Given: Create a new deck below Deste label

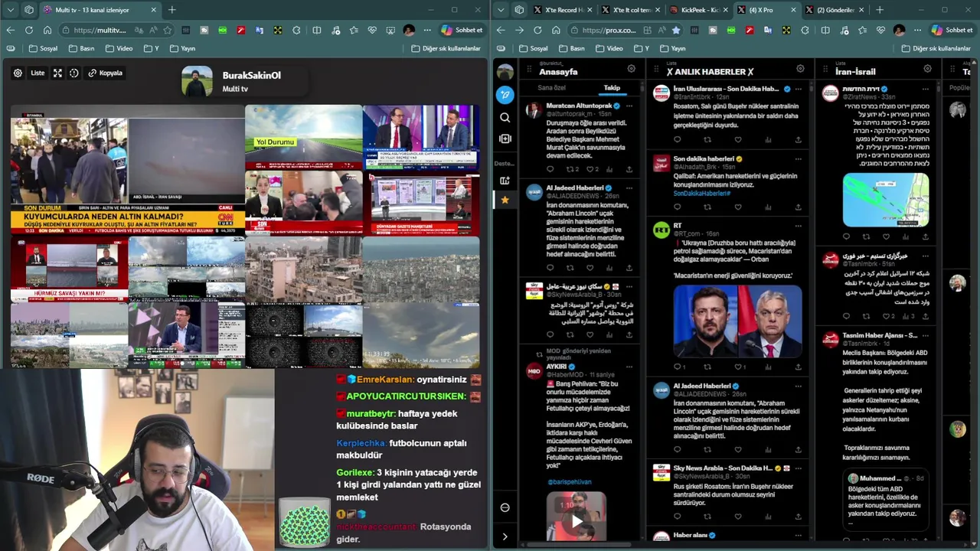Looking at the screenshot, I should pyautogui.click(x=505, y=181).
